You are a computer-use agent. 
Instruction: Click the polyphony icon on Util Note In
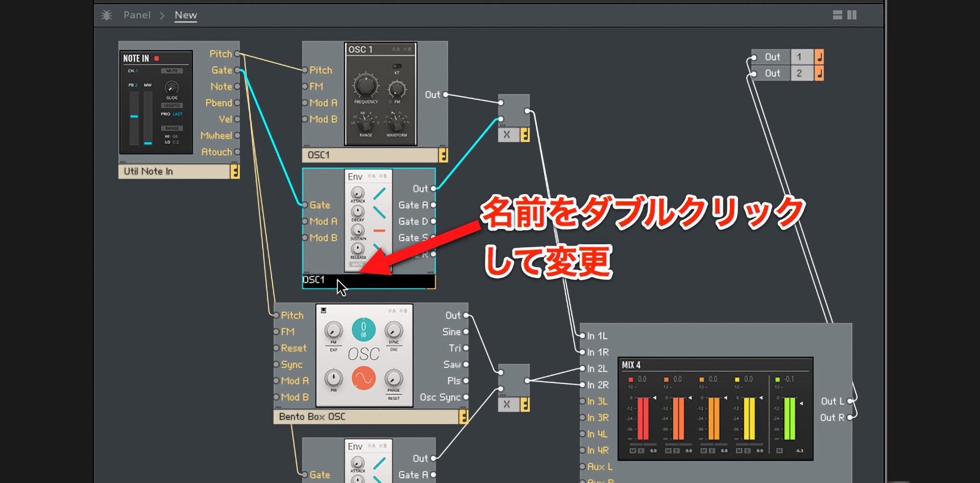coord(235,171)
